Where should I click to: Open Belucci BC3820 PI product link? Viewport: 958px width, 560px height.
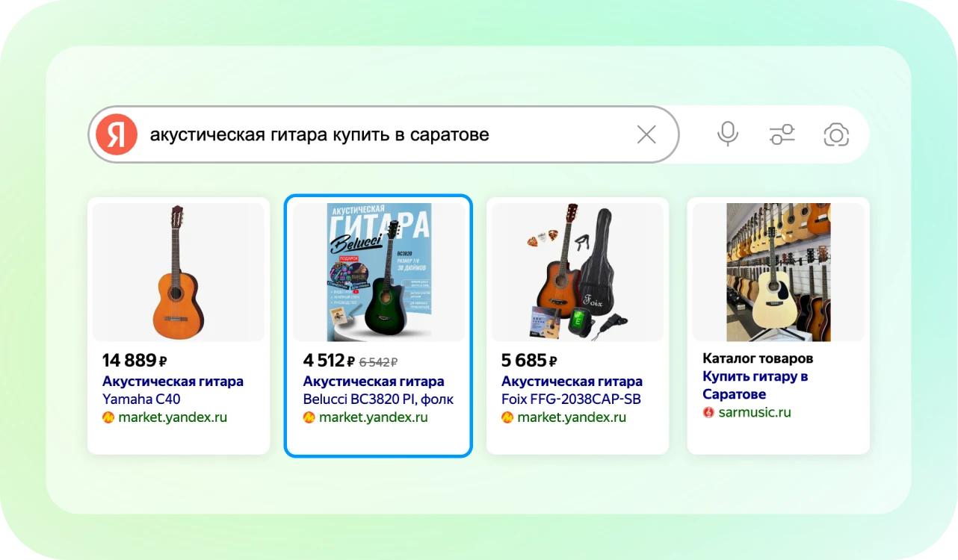[377, 390]
